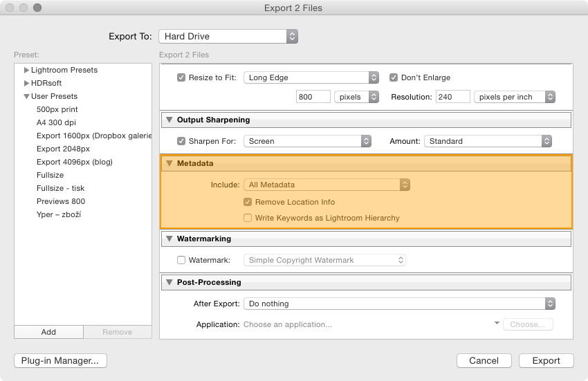The image size is (588, 381).
Task: Collapse the User Presets folder arrow
Action: tap(26, 96)
